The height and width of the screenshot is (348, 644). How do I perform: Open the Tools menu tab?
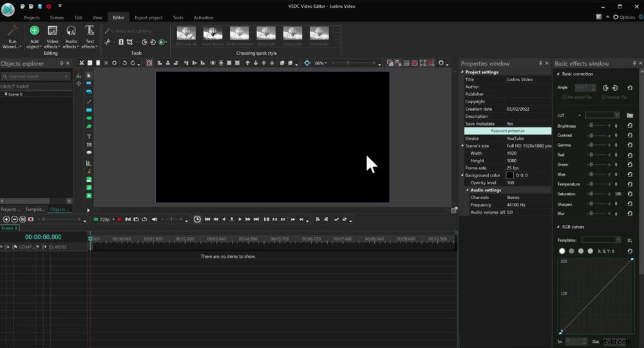click(178, 17)
